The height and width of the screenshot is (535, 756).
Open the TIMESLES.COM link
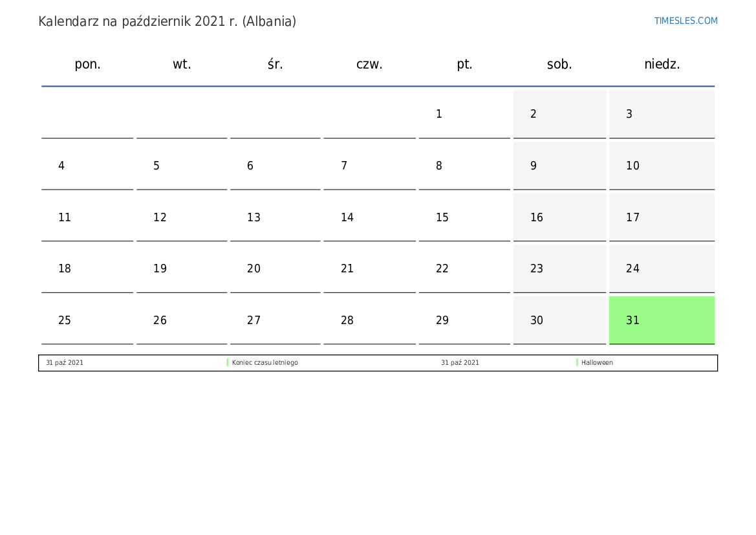[686, 21]
